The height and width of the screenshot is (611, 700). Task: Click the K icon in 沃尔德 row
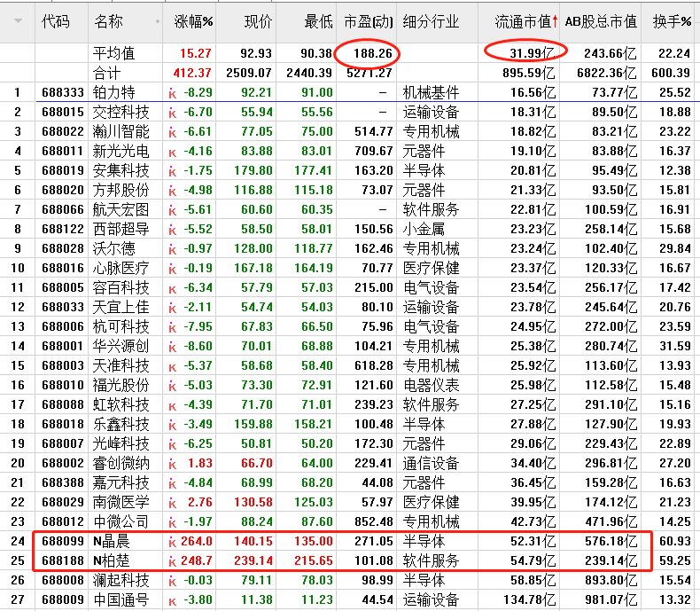click(172, 250)
